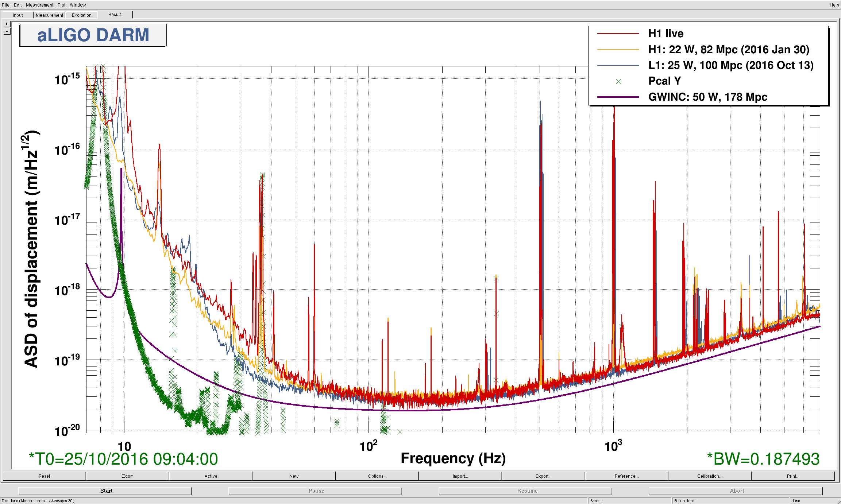Click the Export... button
Image resolution: width=841 pixels, height=504 pixels.
[x=543, y=476]
